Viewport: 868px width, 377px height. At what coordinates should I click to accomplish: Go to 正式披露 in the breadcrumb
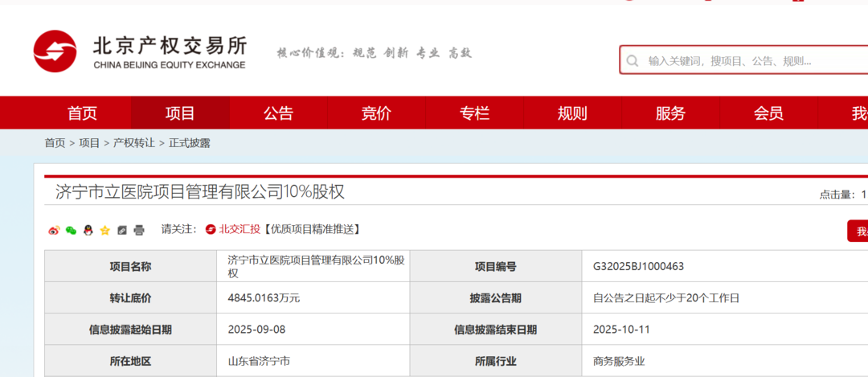tap(190, 143)
